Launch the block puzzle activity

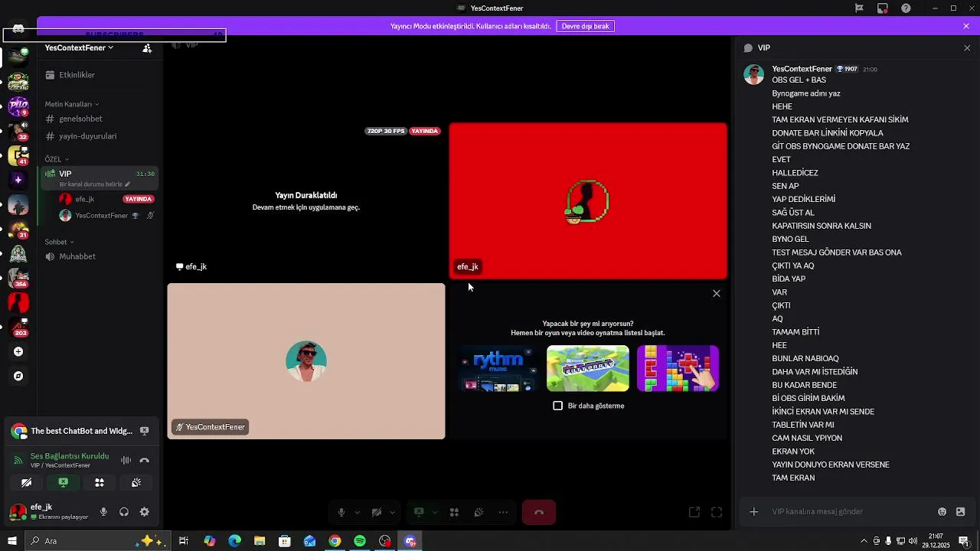tap(678, 368)
